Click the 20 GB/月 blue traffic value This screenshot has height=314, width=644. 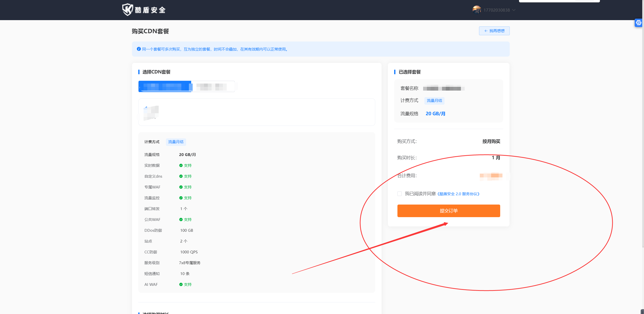tap(435, 114)
